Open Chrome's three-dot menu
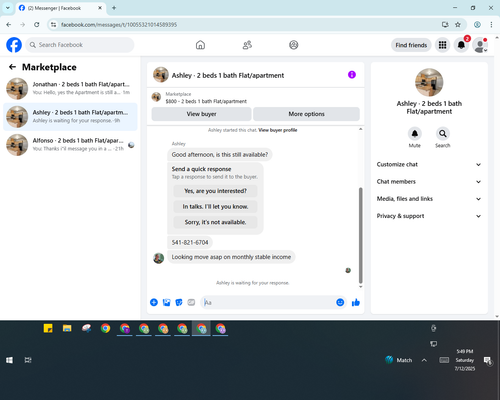Image resolution: width=500 pixels, height=400 pixels. [x=491, y=25]
